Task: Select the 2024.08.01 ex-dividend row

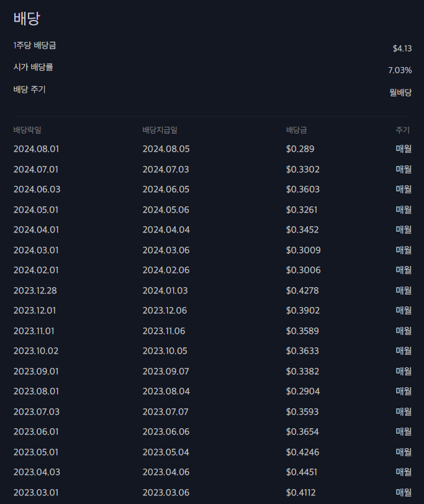Action: pos(212,149)
